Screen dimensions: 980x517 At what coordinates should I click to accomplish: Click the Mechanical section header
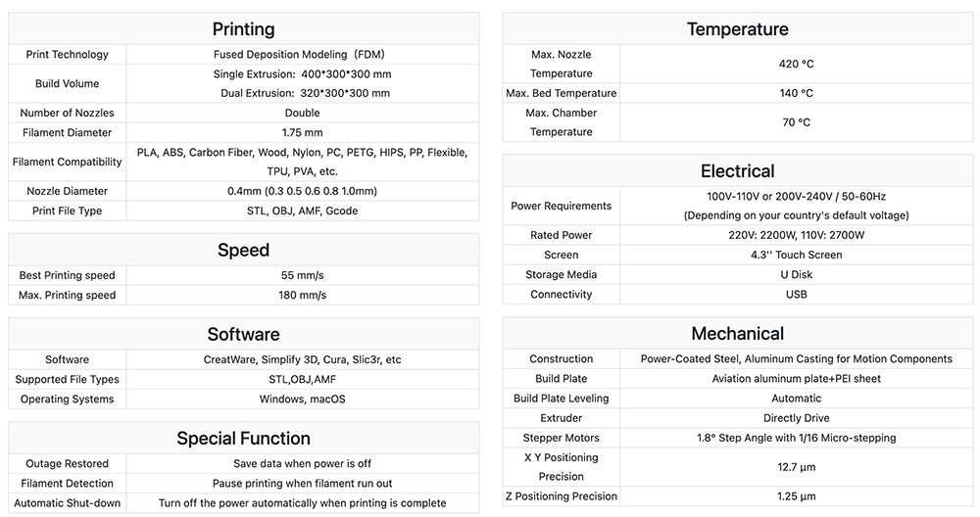click(x=738, y=334)
